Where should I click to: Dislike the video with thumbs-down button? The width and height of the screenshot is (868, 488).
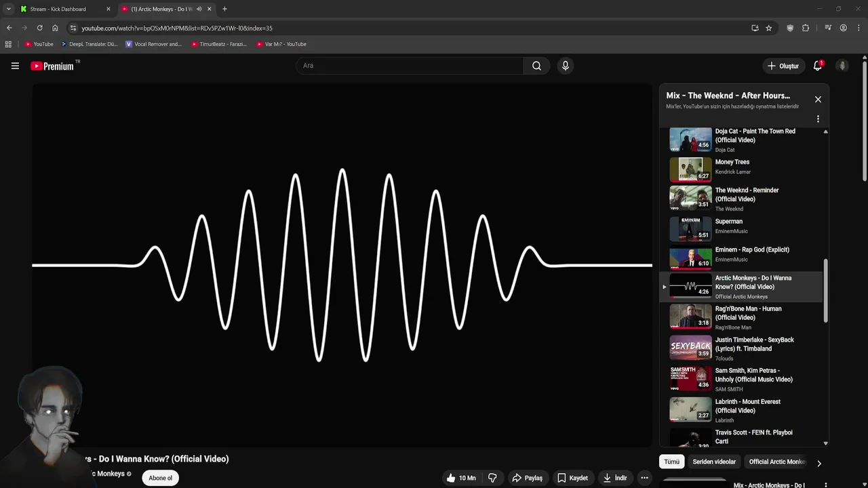click(493, 478)
